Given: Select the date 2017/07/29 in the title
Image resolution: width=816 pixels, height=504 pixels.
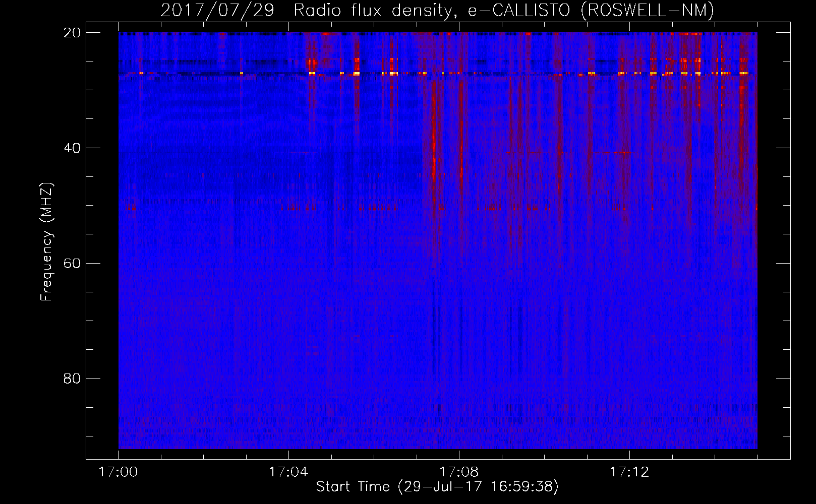Looking at the screenshot, I should pyautogui.click(x=217, y=10).
